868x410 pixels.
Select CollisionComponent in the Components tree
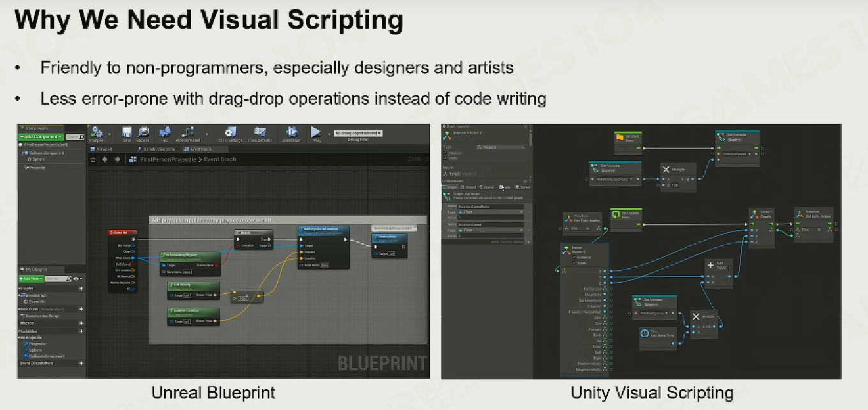[x=43, y=153]
